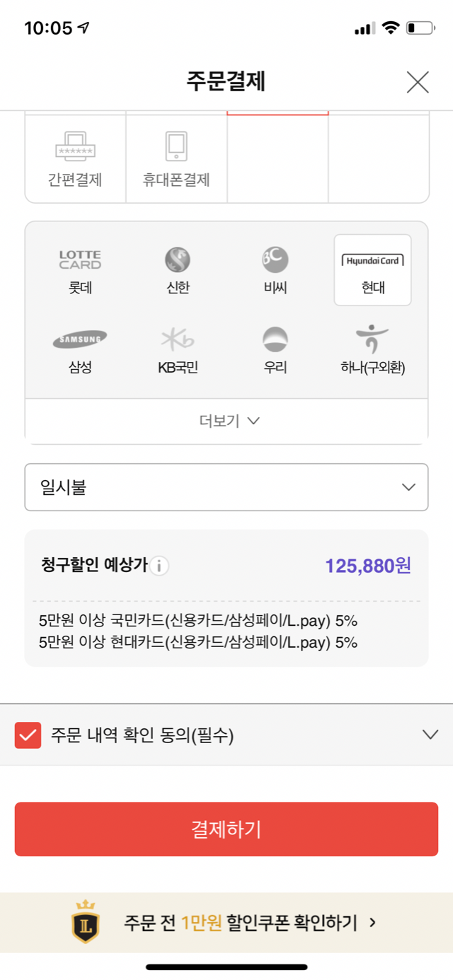Select the Hyundai Card (현대) option
This screenshot has height=980, width=453.
click(372, 269)
